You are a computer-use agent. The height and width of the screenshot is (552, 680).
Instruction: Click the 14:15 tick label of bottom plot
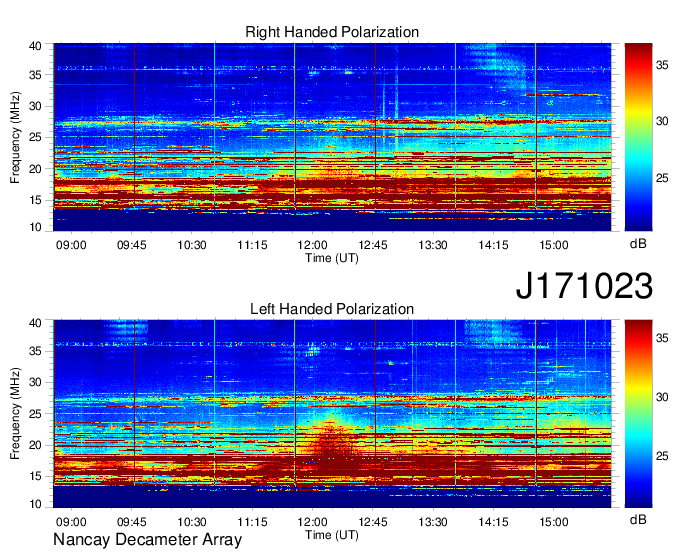click(493, 522)
